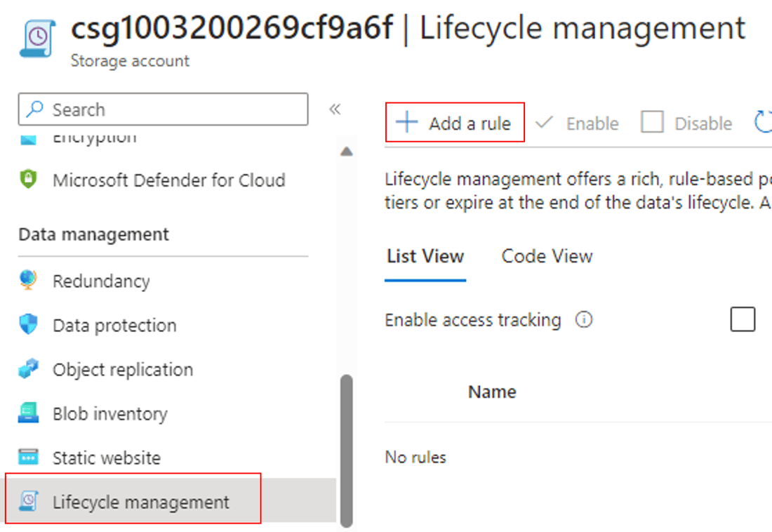The height and width of the screenshot is (532, 772).
Task: Toggle the Enable access tracking checkbox
Action: point(742,319)
